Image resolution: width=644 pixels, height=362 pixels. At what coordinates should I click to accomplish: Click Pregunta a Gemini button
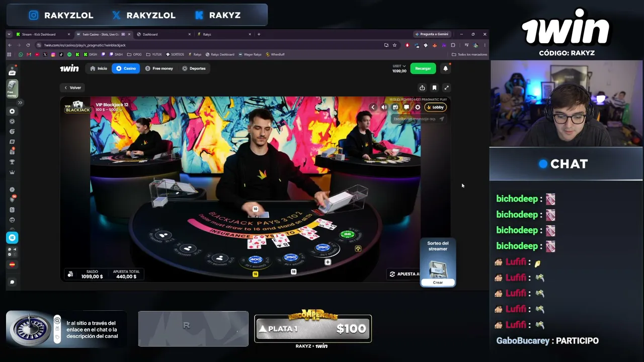tap(432, 34)
